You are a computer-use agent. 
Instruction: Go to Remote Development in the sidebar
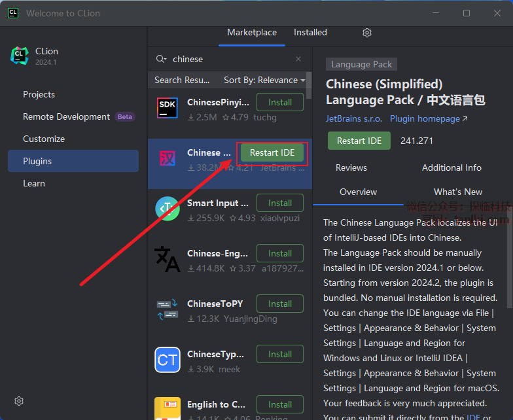pos(66,116)
